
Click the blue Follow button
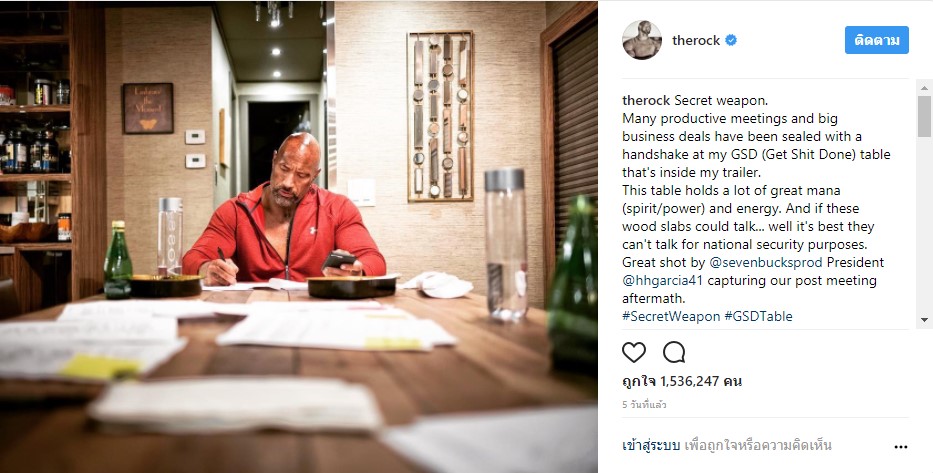[x=876, y=40]
